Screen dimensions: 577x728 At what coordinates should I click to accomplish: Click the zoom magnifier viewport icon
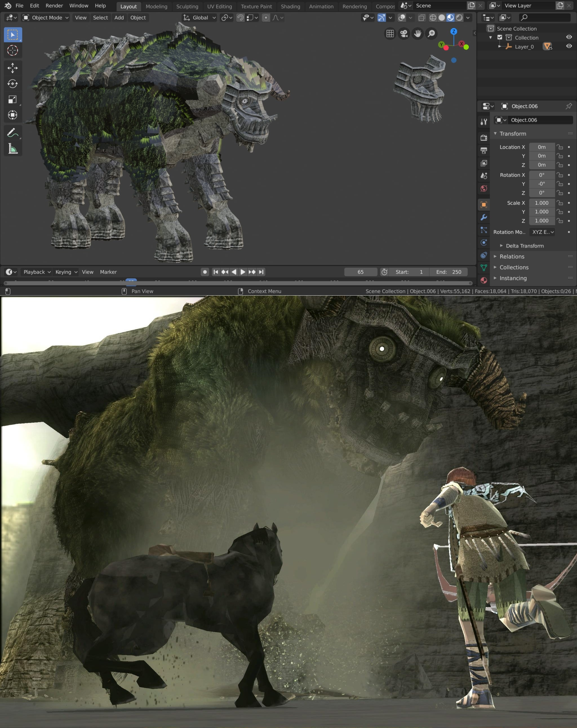431,34
